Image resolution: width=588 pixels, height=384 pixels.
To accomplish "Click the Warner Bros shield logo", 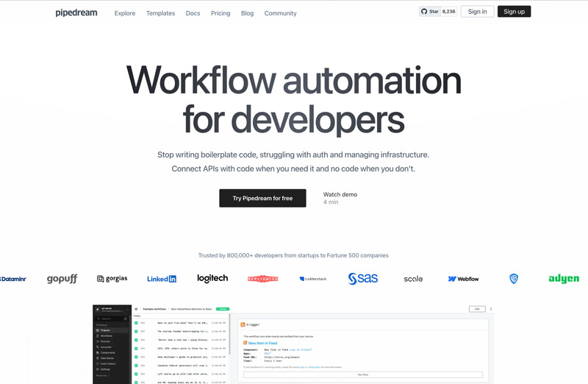I will pyautogui.click(x=514, y=279).
